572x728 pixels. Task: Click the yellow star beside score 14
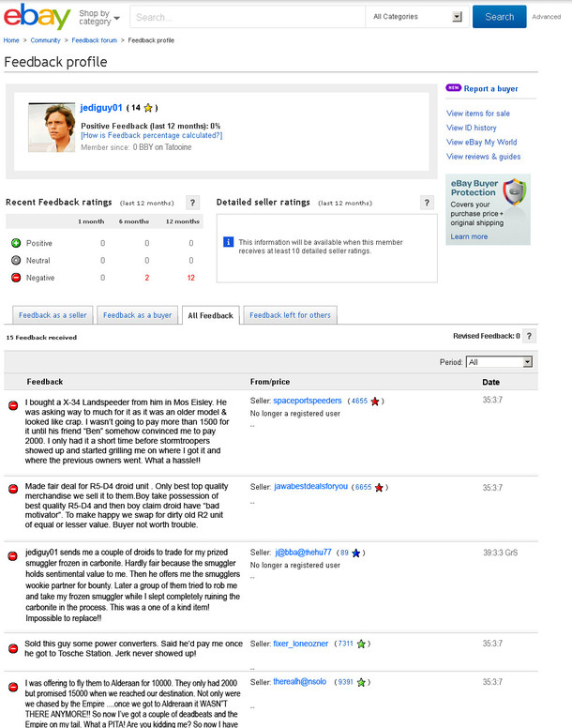[x=148, y=108]
